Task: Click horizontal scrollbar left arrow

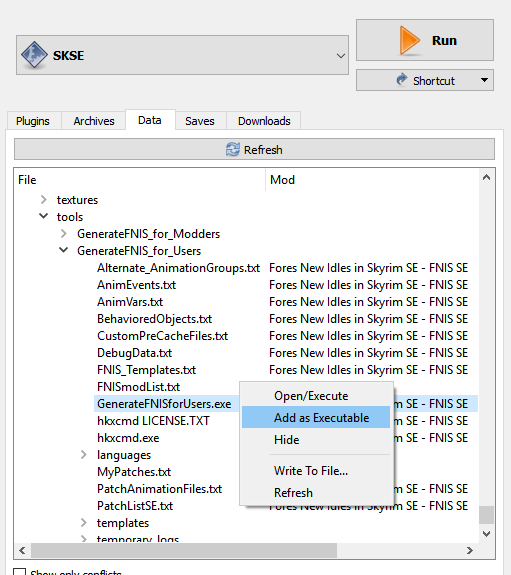Action: 22,550
